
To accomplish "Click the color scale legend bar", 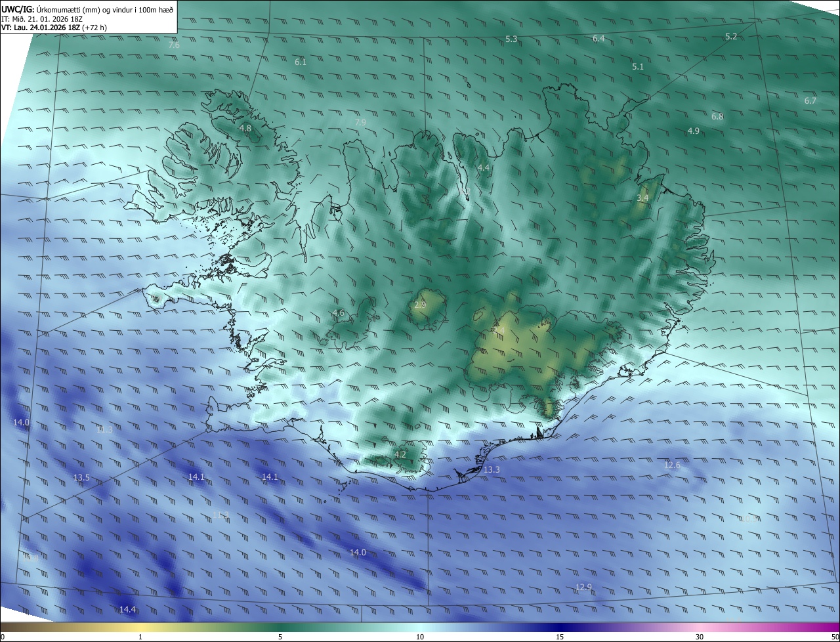I will (420, 628).
